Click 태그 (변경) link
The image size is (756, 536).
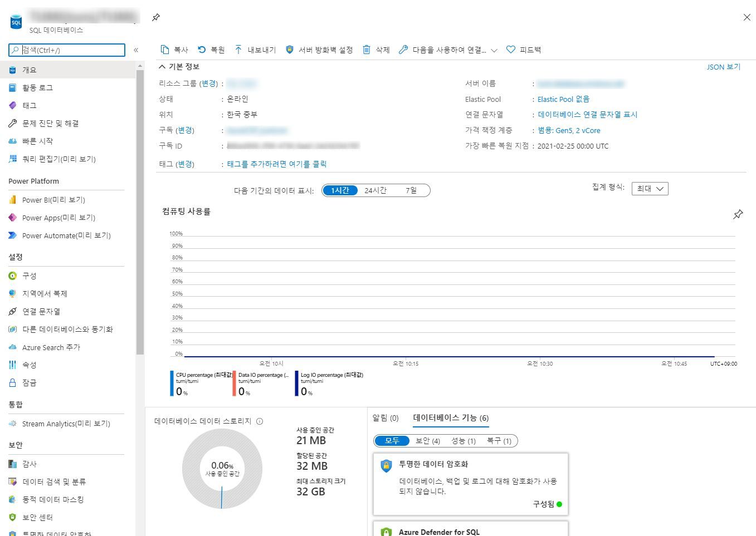[186, 164]
